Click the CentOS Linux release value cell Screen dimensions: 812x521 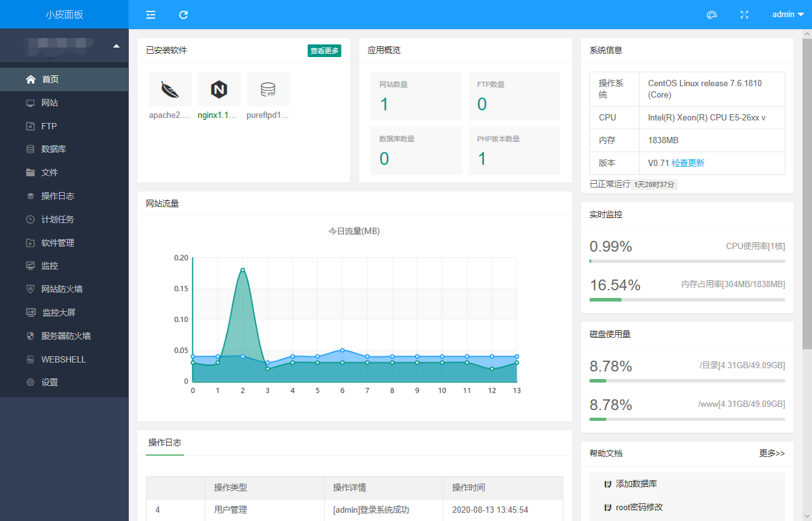(712, 89)
